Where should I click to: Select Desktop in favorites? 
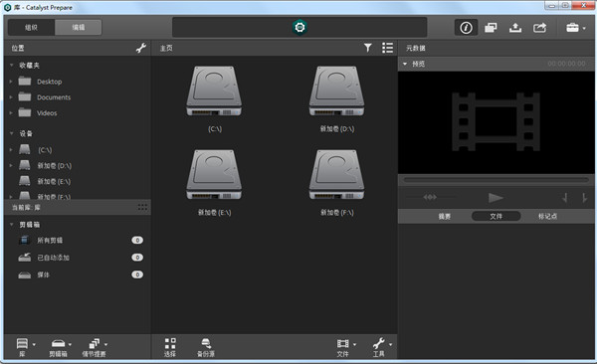49,82
